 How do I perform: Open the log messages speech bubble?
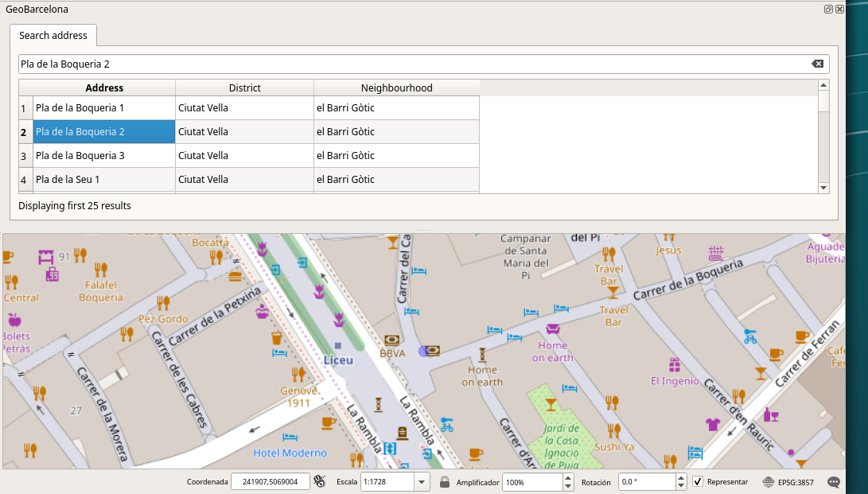[x=834, y=481]
